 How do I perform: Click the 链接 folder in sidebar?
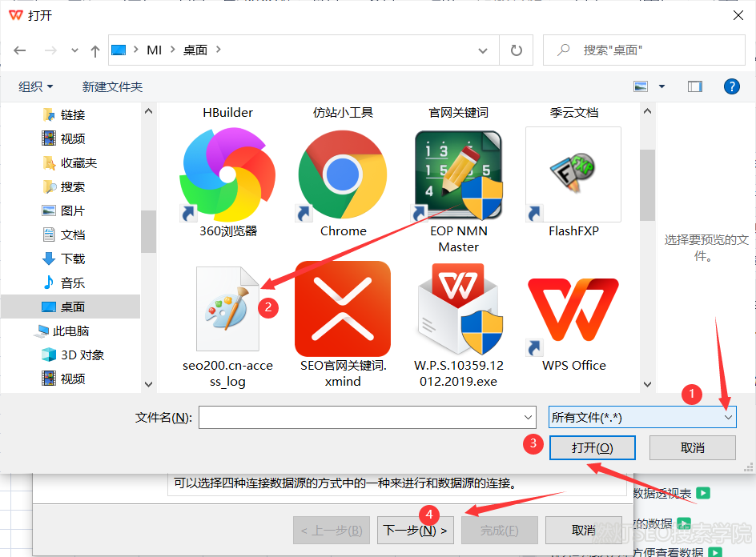coord(64,114)
